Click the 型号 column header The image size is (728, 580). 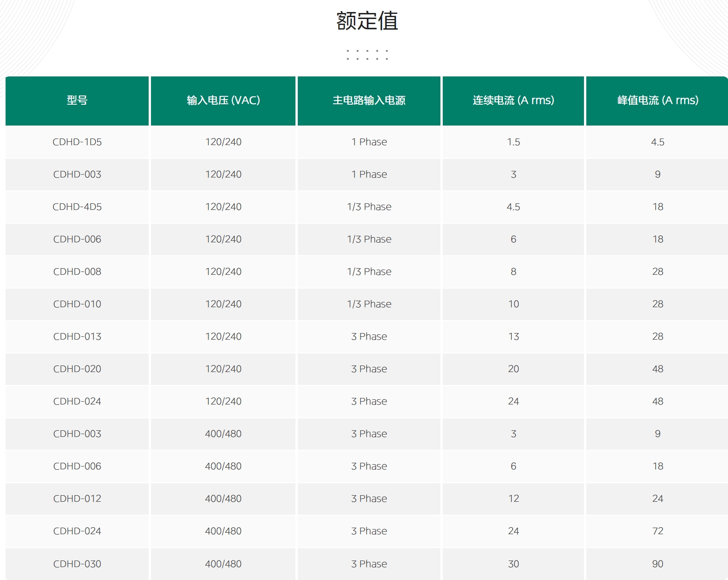tap(77, 101)
